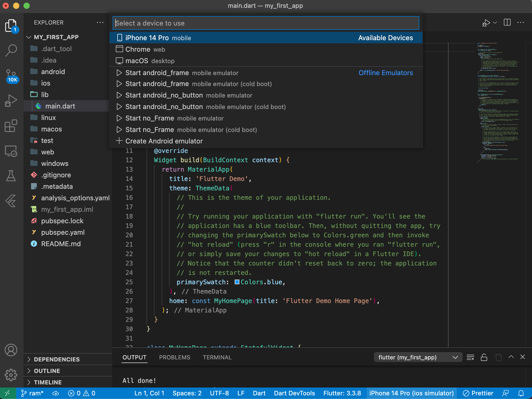The width and height of the screenshot is (532, 399).
Task: Open the Extensions view
Action: point(11,126)
